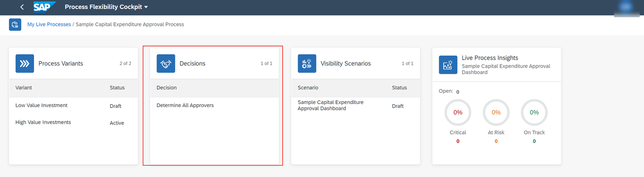Click the At Risk 0% donut chart

tap(496, 112)
